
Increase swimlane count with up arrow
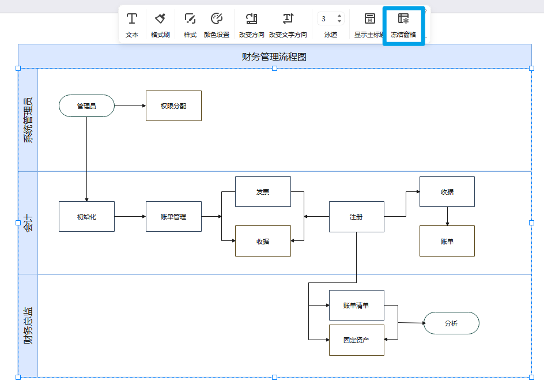(339, 16)
